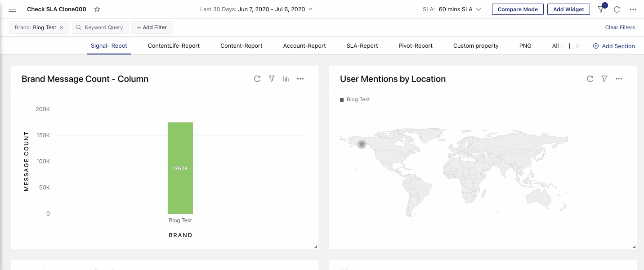644x270 pixels.
Task: Click the map mention bubble over Alaska
Action: tap(362, 144)
